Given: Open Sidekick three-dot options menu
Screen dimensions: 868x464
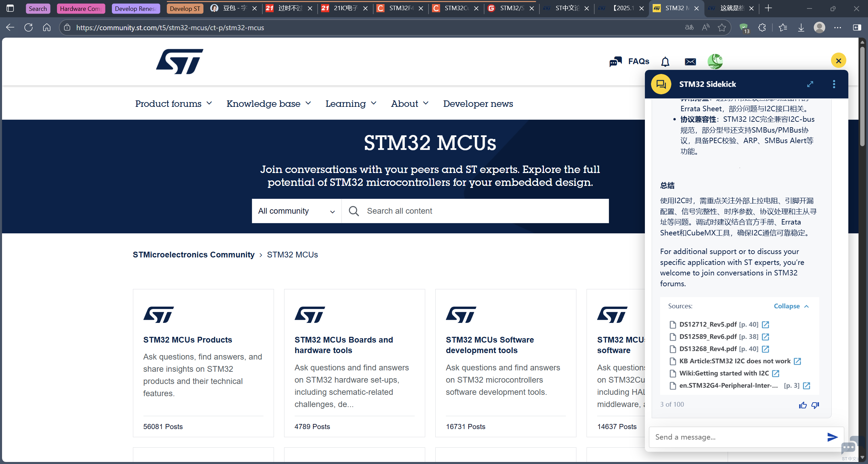Looking at the screenshot, I should coord(834,84).
